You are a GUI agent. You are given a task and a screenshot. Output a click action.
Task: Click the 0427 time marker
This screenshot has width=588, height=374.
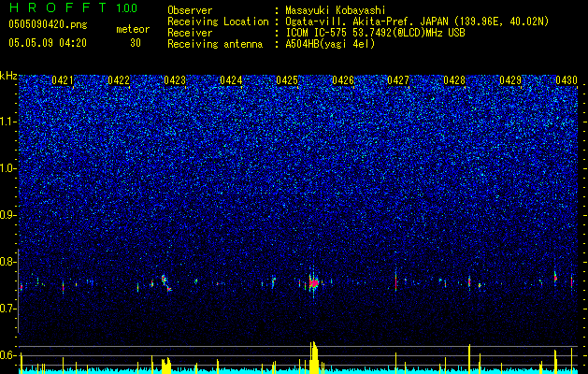click(398, 80)
